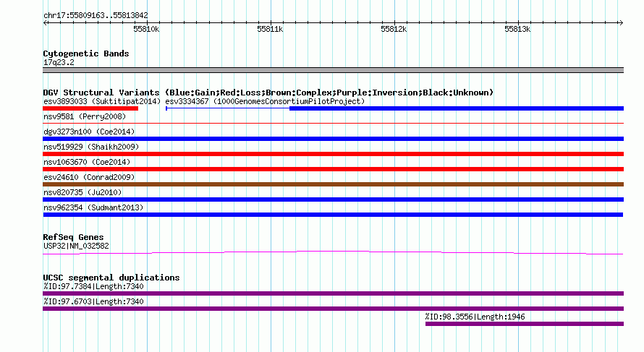Click the 55810k ruler position label
Screen dimensions: 644x352
[x=146, y=29]
